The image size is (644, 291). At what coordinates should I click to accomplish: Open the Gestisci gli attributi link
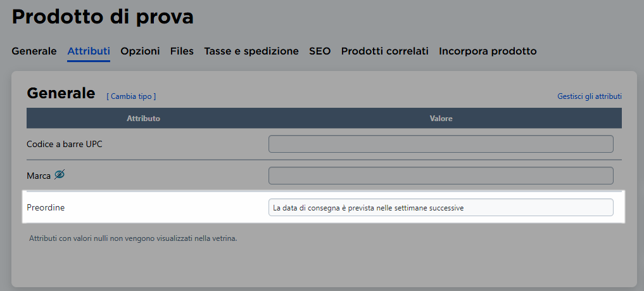(590, 96)
